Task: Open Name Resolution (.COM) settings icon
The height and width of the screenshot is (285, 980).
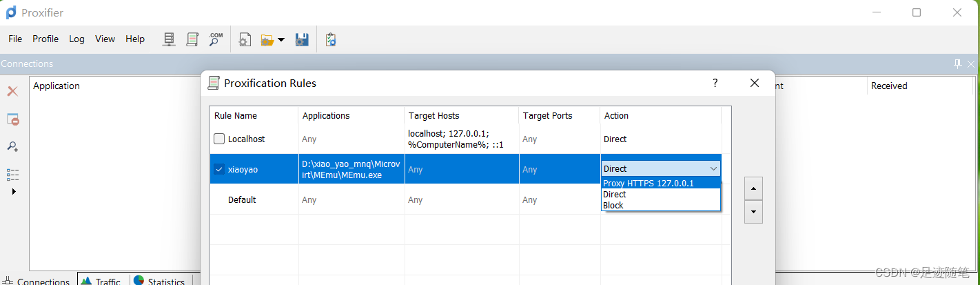Action: point(216,39)
